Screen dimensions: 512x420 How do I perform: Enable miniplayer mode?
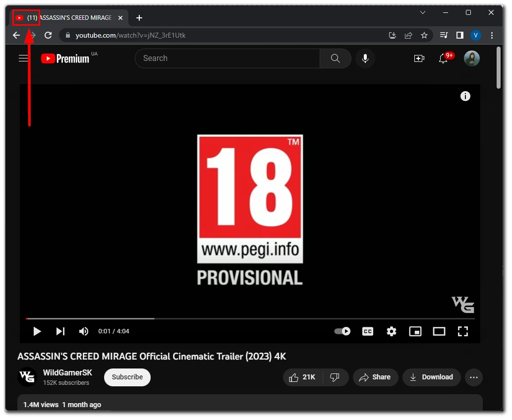(415, 331)
